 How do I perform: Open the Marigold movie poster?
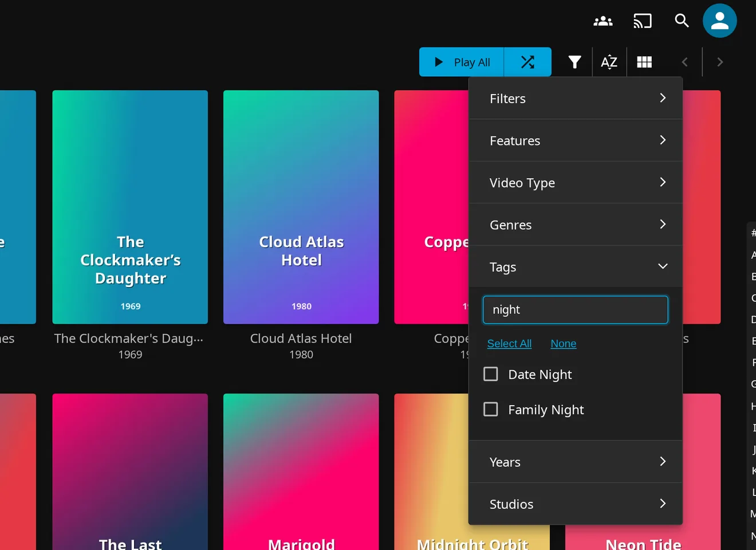click(x=301, y=472)
